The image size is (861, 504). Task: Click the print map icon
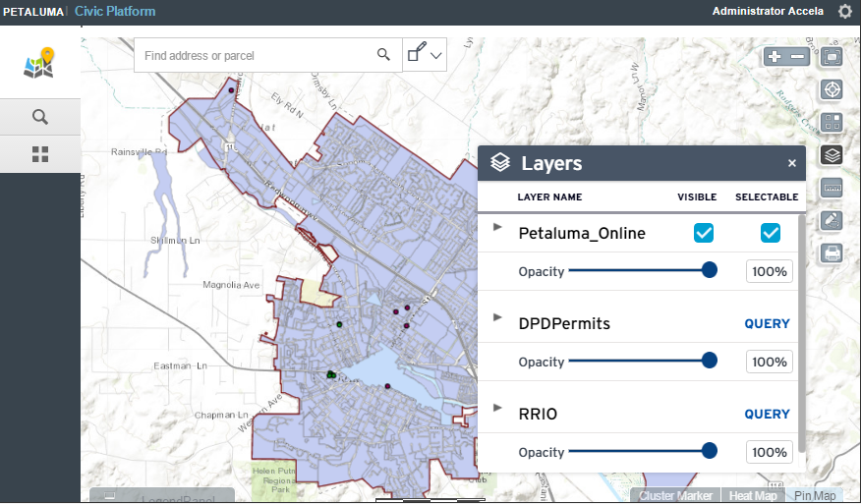point(832,252)
